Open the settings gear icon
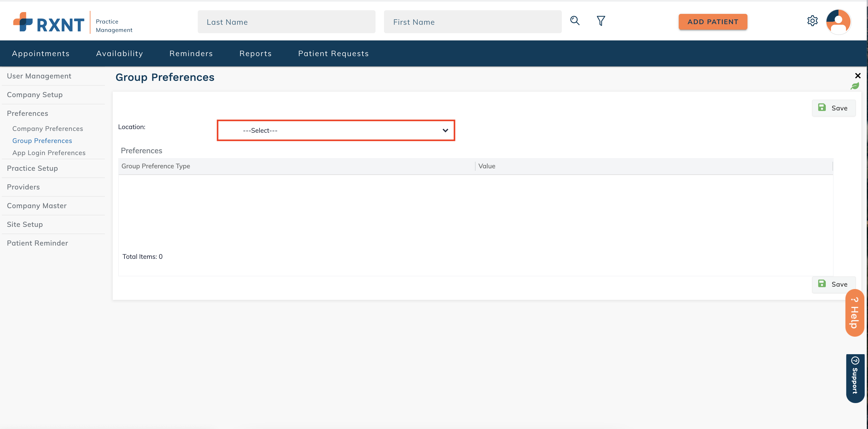Screen dimensions: 868x429 coord(813,21)
